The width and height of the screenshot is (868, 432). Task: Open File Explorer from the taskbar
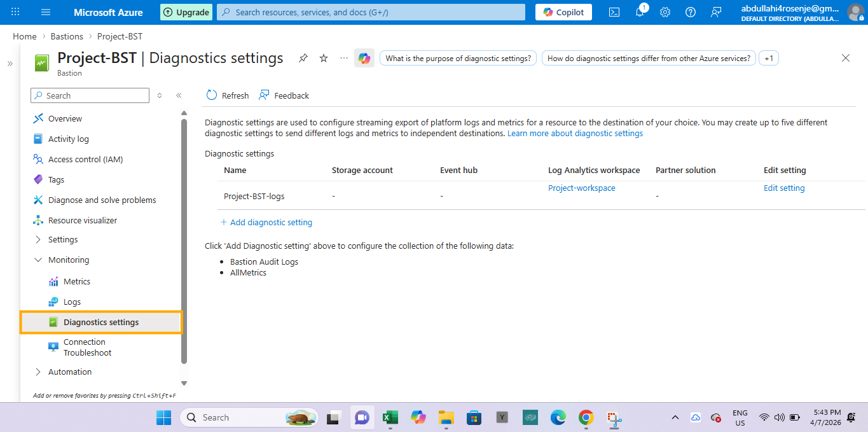(446, 417)
